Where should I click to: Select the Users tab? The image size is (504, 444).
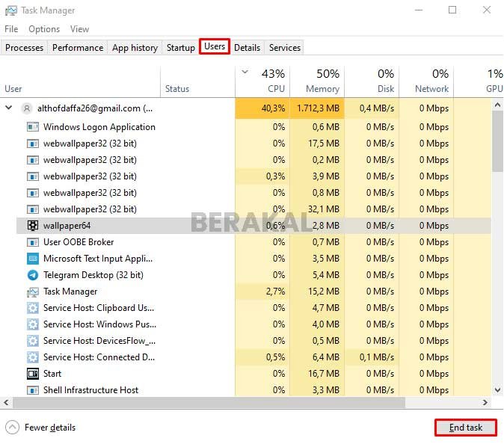click(215, 46)
